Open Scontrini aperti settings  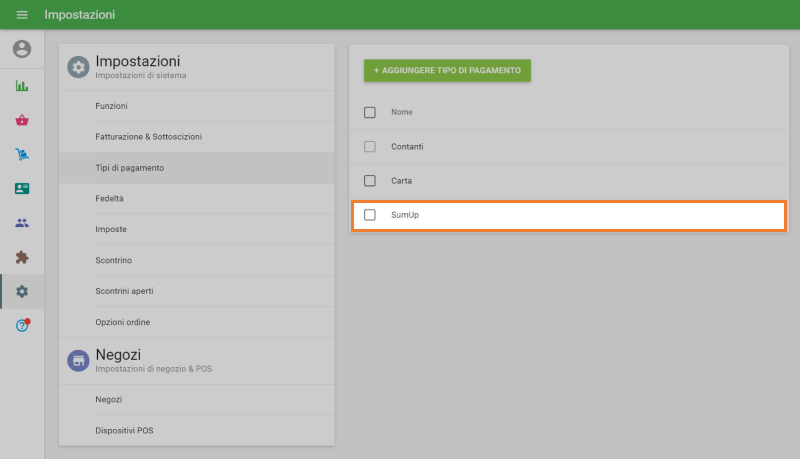124,291
